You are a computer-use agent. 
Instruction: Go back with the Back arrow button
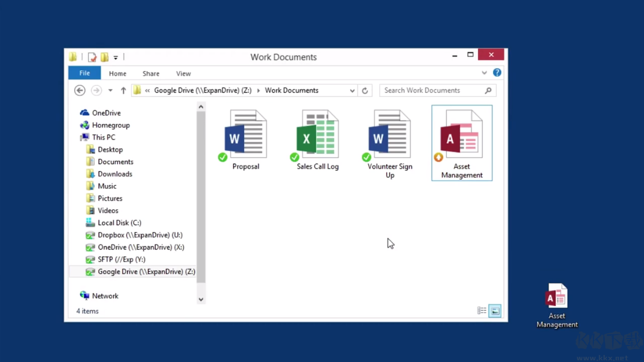(79, 91)
